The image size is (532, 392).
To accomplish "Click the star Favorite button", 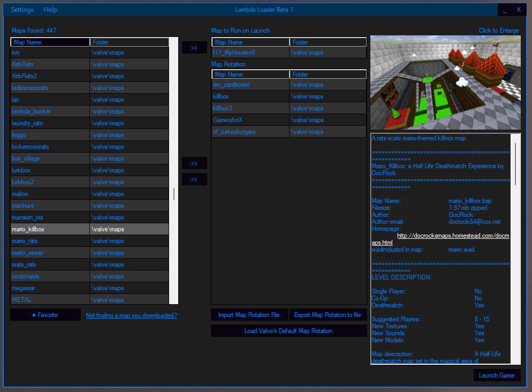I will point(45,315).
